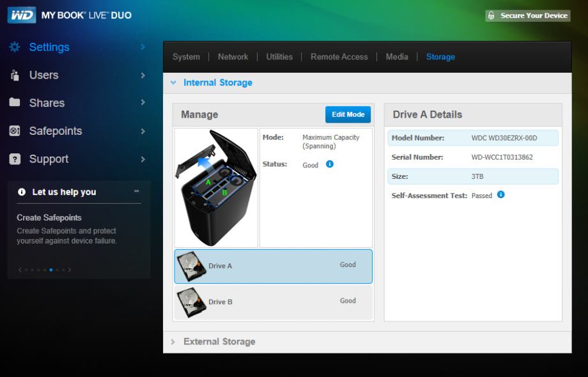Click serial number WD-WCC1T0313862
Image resolution: width=588 pixels, height=377 pixels.
(502, 157)
